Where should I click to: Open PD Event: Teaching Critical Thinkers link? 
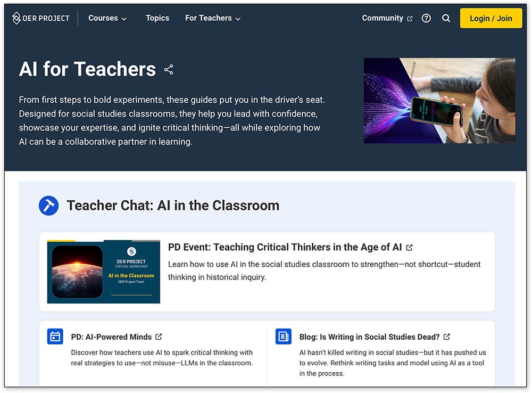[285, 247]
